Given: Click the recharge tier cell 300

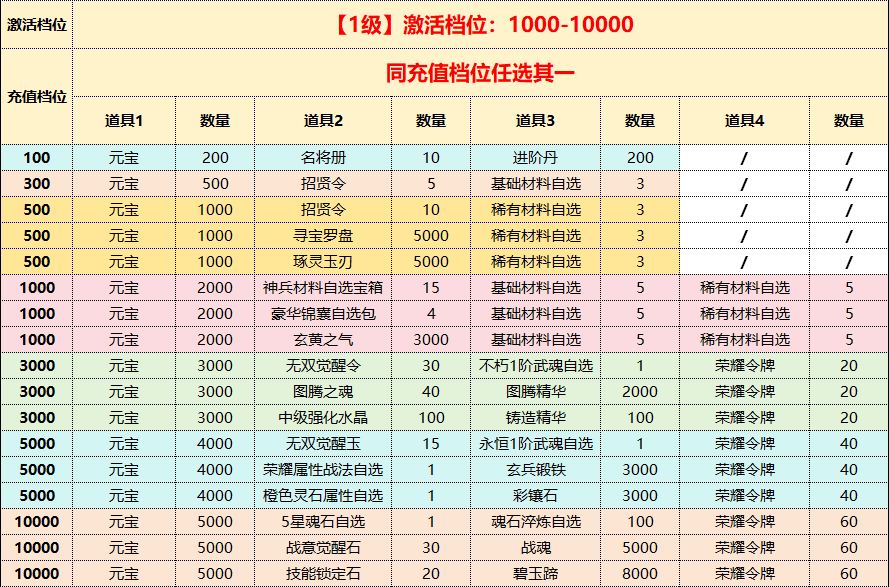Looking at the screenshot, I should pyautogui.click(x=37, y=184).
